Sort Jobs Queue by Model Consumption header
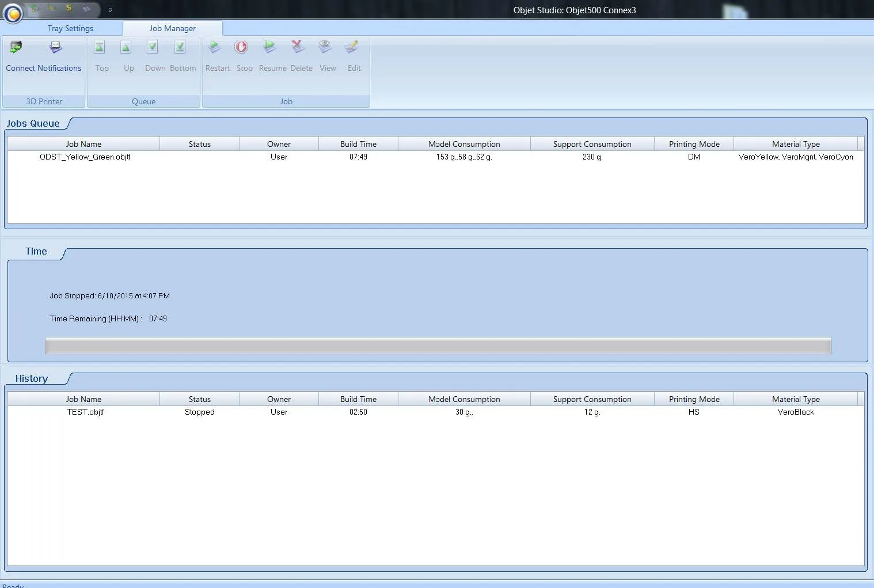This screenshot has width=874, height=588. coord(464,144)
